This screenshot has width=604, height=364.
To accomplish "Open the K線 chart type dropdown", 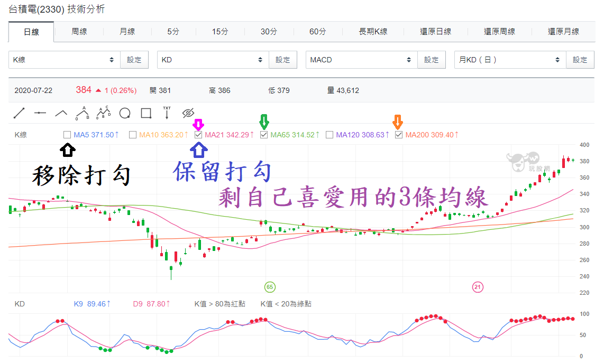I will (x=63, y=60).
